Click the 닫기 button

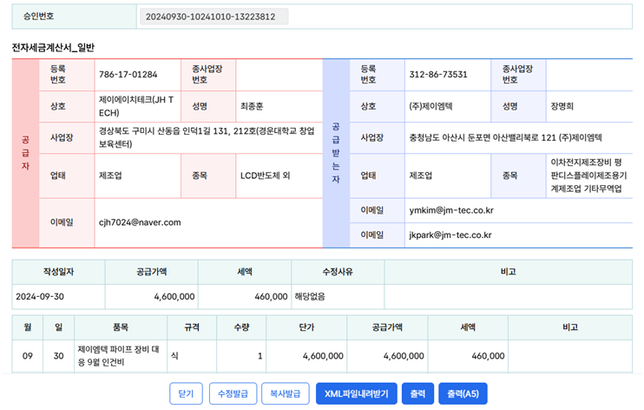click(x=187, y=393)
